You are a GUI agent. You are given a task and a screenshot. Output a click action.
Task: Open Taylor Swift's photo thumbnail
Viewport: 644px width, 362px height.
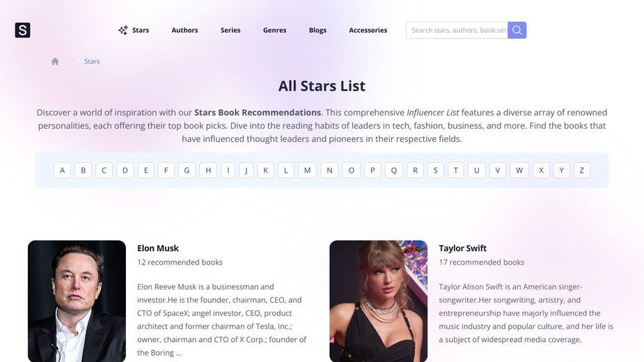(378, 301)
